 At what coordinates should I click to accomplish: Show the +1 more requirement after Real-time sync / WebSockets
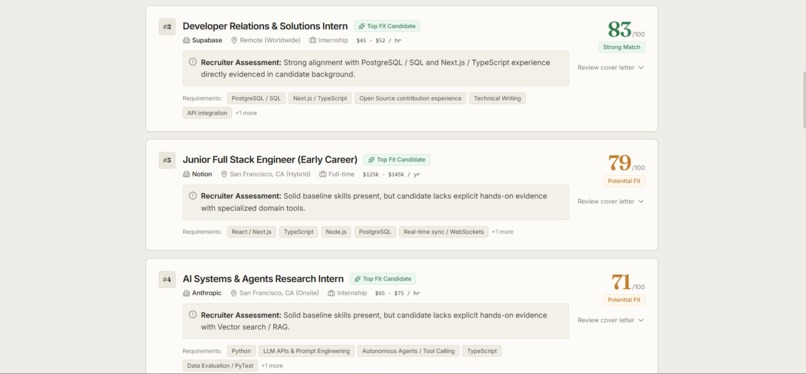click(502, 232)
